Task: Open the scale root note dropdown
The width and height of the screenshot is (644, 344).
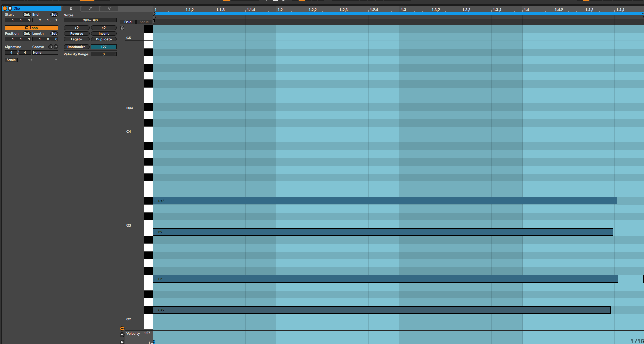Action: (x=26, y=60)
